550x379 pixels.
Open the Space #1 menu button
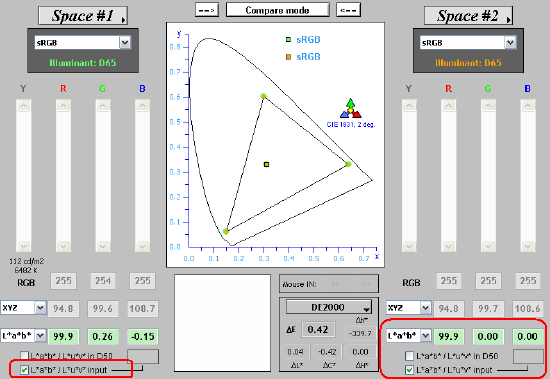click(x=83, y=16)
